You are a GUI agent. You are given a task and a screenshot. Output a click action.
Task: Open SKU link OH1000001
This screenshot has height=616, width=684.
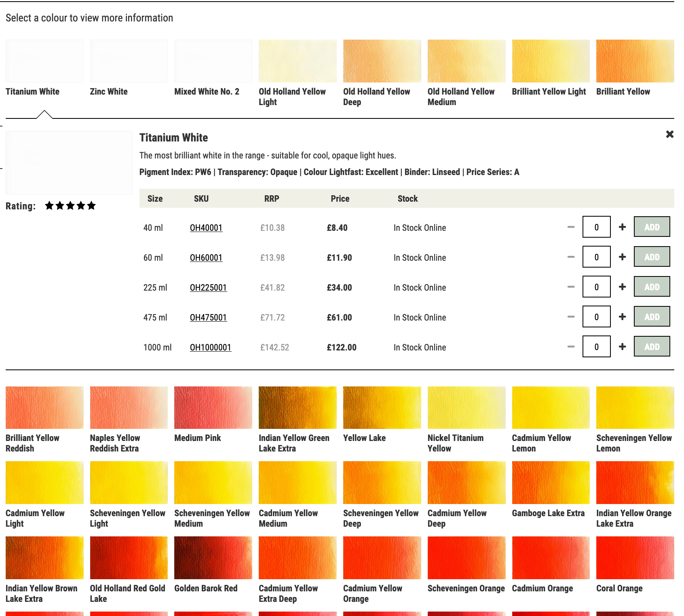click(x=211, y=348)
